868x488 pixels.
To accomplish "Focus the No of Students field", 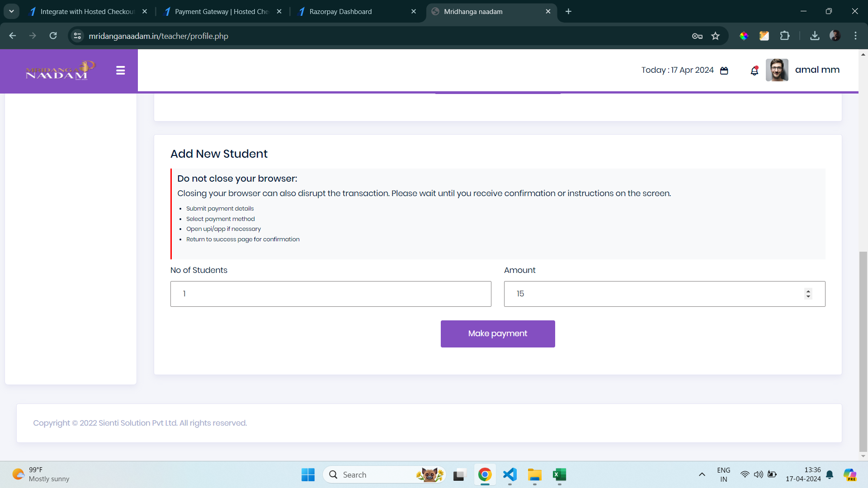I will 331,294.
